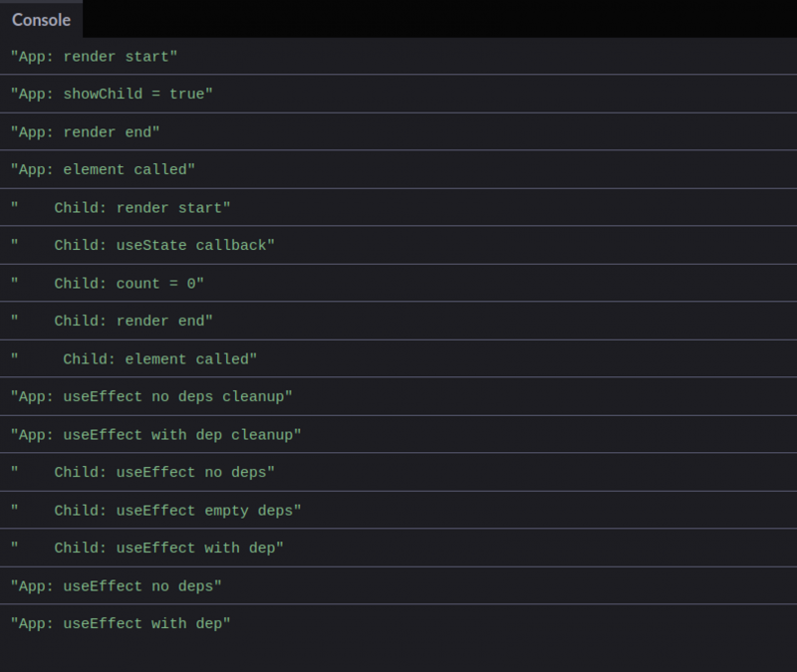Click the "App: useEffect no deps" log entry
The height and width of the screenshot is (672, 797).
[398, 586]
